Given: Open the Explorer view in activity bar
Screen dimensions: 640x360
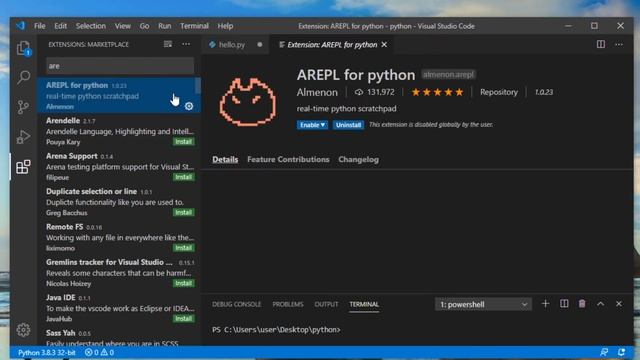Looking at the screenshot, I should click(23, 48).
